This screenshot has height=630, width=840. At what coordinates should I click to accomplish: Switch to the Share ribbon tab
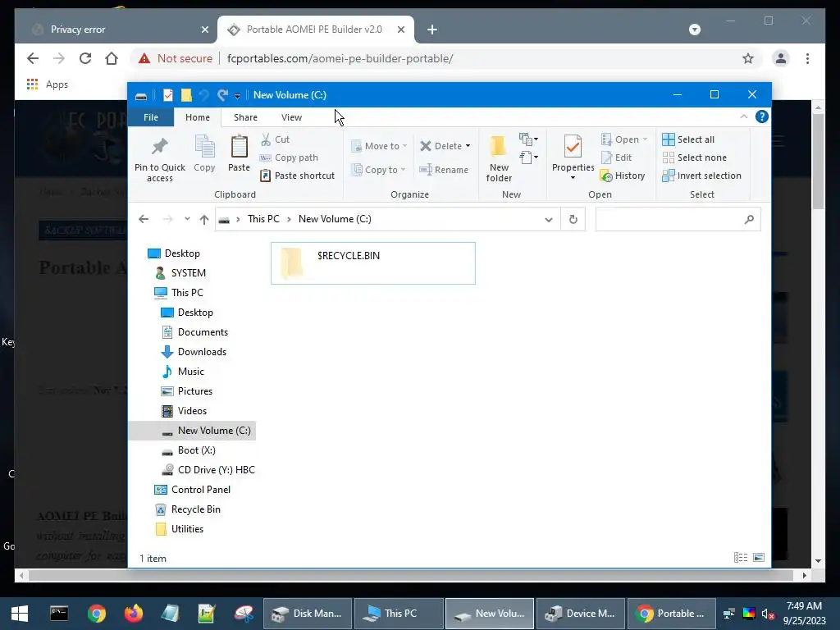point(245,117)
